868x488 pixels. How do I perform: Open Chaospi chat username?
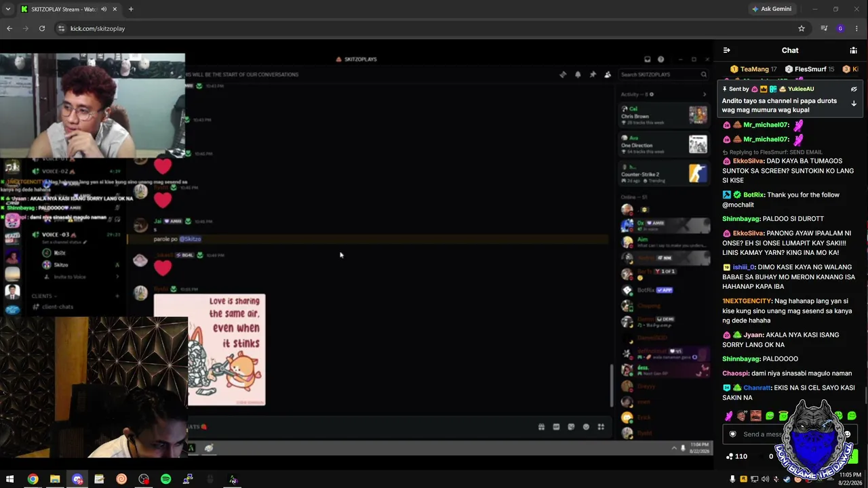pyautogui.click(x=735, y=373)
